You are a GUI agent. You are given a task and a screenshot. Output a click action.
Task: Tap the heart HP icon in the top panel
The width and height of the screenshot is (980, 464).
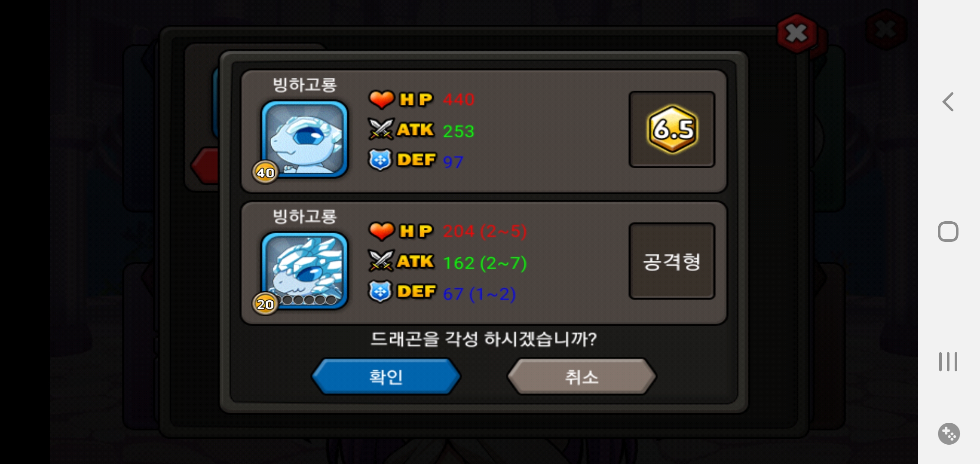click(381, 99)
